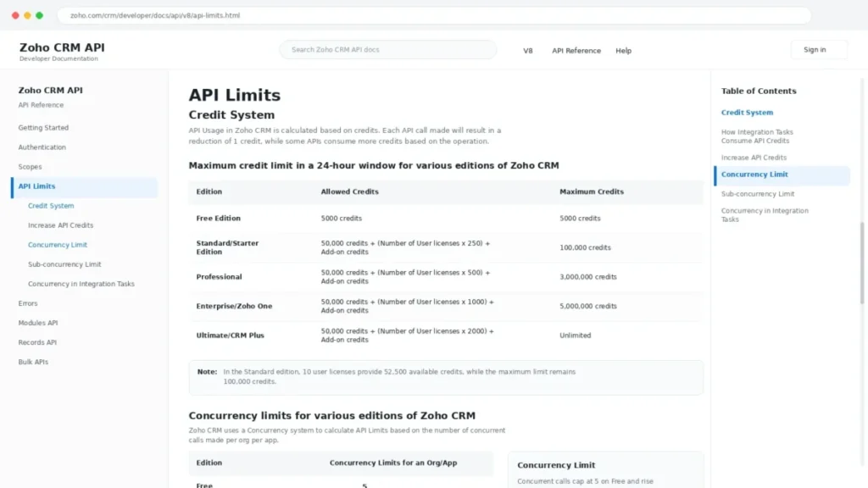Click Concurrency limits for various editions heading

(x=331, y=416)
